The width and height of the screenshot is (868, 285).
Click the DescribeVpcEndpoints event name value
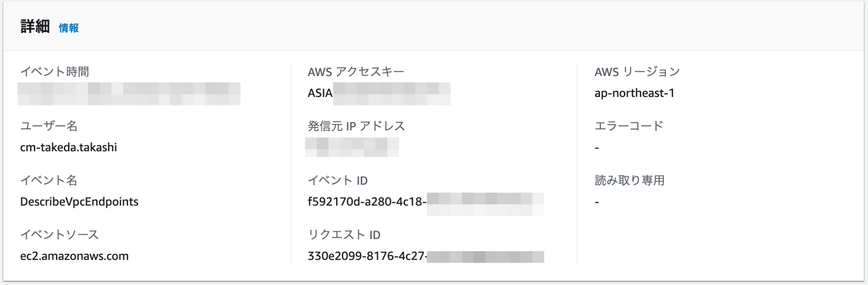pyautogui.click(x=80, y=202)
